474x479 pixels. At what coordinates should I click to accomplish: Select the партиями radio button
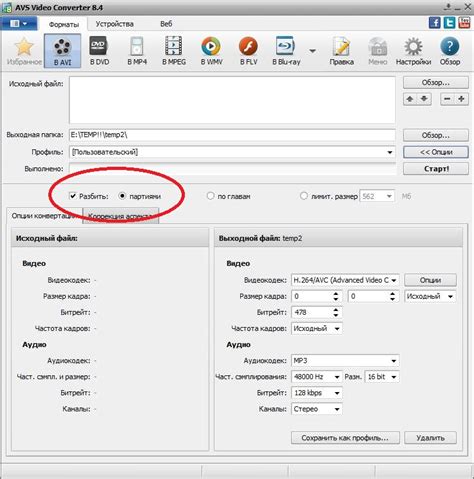point(122,196)
